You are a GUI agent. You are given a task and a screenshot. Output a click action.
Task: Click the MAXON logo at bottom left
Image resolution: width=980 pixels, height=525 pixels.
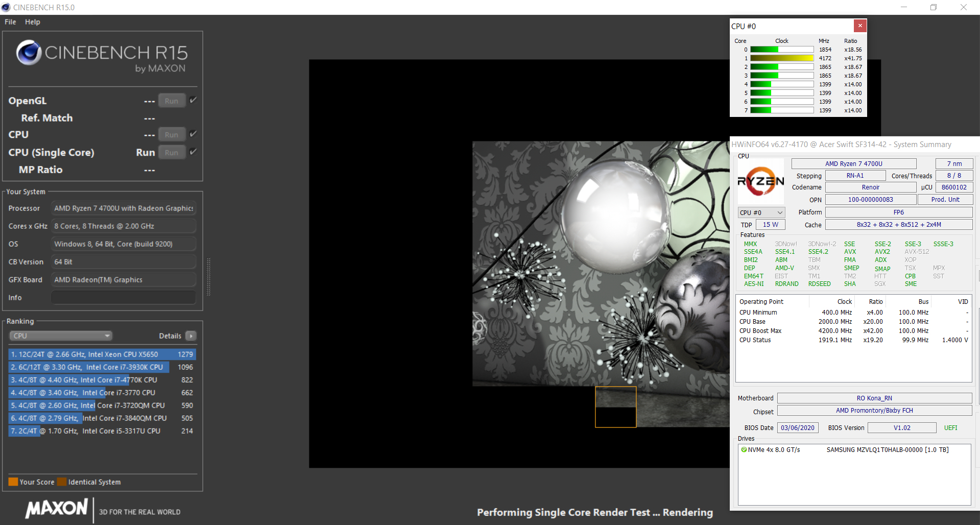[57, 508]
